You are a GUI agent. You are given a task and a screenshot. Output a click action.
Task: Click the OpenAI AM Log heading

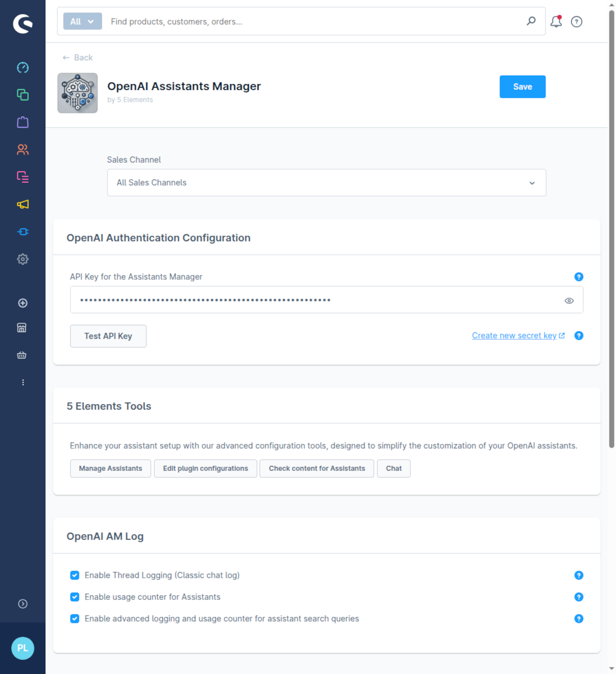tap(105, 536)
